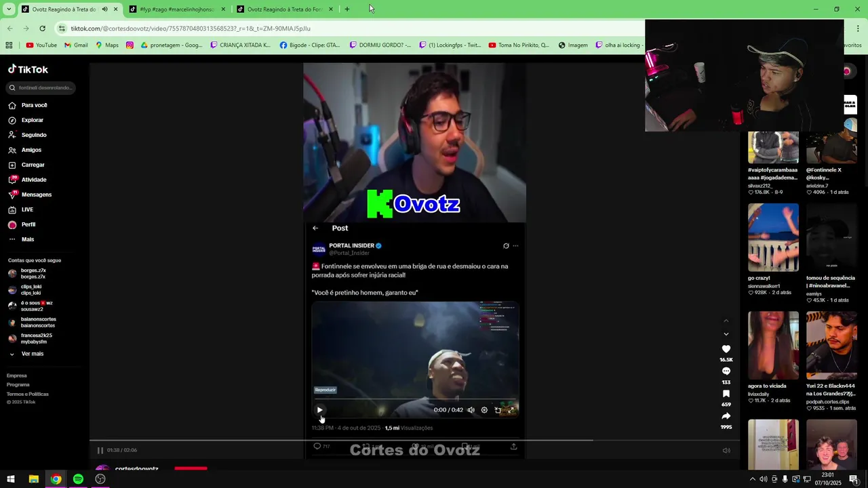Open File Explorer from the taskbar

33,479
